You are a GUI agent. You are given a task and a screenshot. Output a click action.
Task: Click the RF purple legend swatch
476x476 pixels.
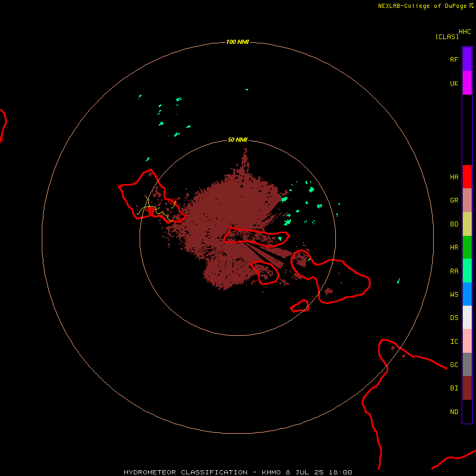click(467, 59)
